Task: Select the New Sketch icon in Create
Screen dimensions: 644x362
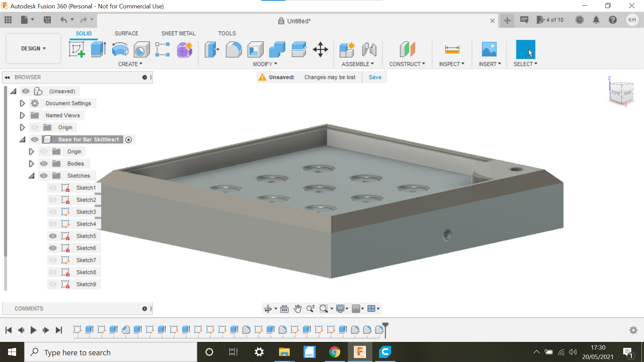Action: [x=77, y=49]
